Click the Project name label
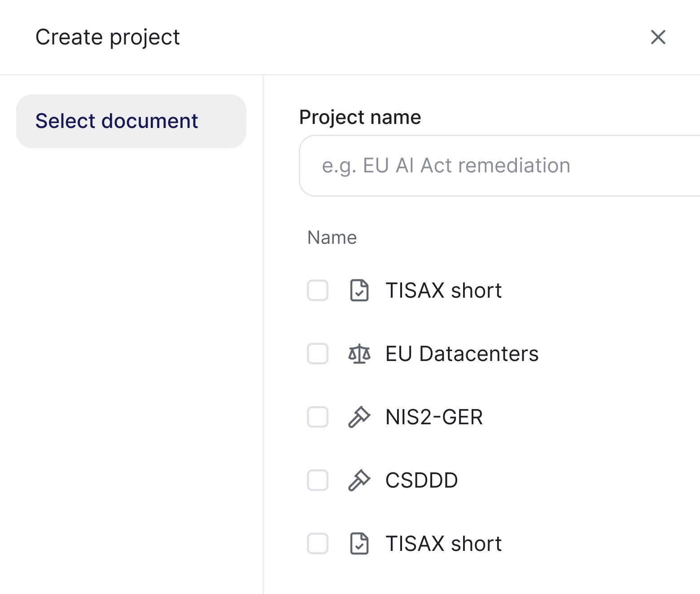Viewport: 700px width, 594px height. pos(360,117)
